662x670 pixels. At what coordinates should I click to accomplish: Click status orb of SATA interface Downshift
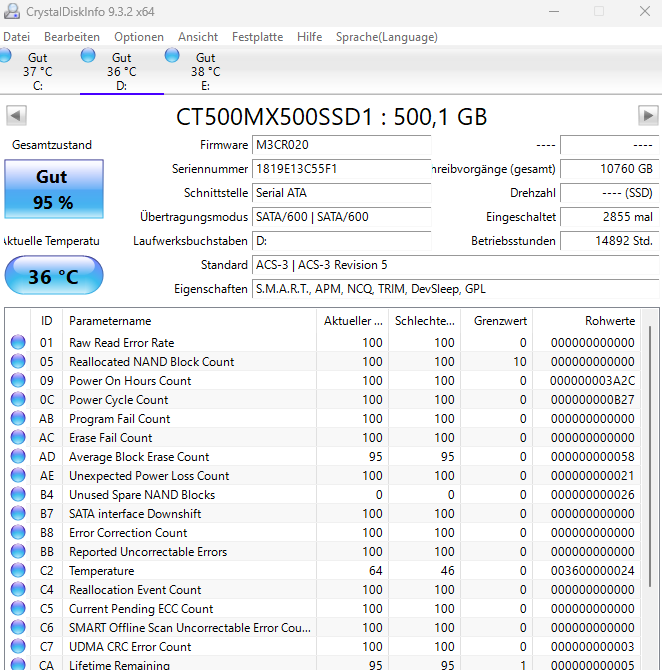tap(18, 514)
